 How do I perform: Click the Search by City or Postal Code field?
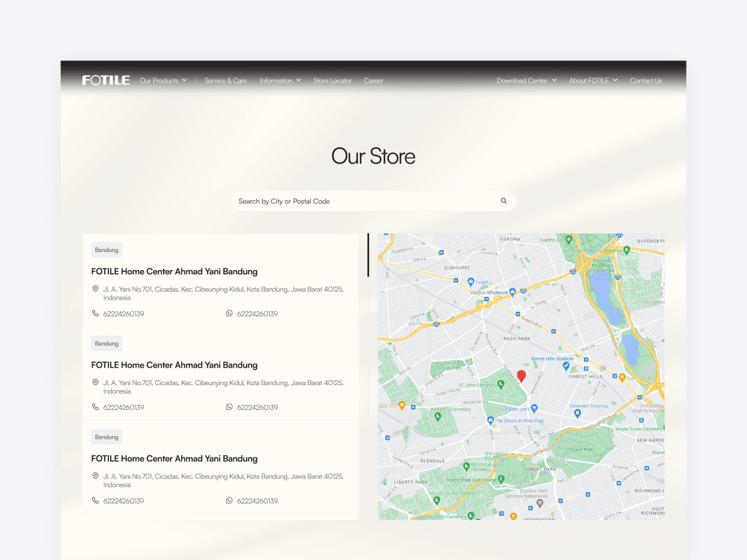point(374,201)
